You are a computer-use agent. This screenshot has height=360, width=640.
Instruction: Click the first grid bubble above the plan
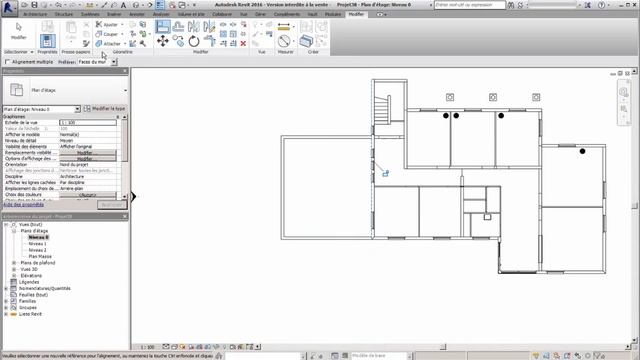click(x=450, y=97)
